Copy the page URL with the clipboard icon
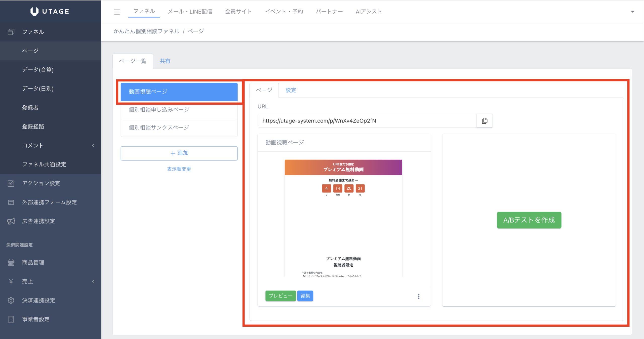 tap(485, 121)
